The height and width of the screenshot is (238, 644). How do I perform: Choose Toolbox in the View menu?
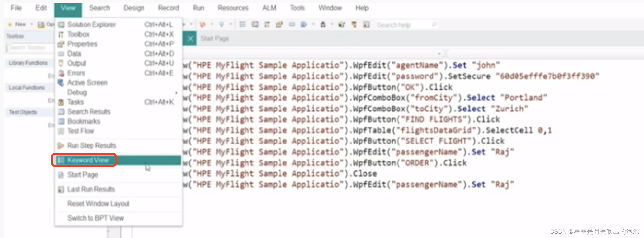click(118, 34)
